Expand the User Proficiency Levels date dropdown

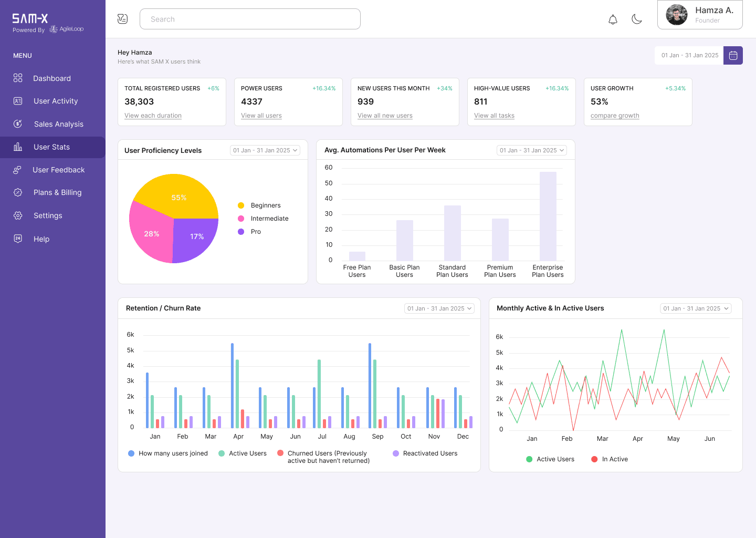coord(265,150)
